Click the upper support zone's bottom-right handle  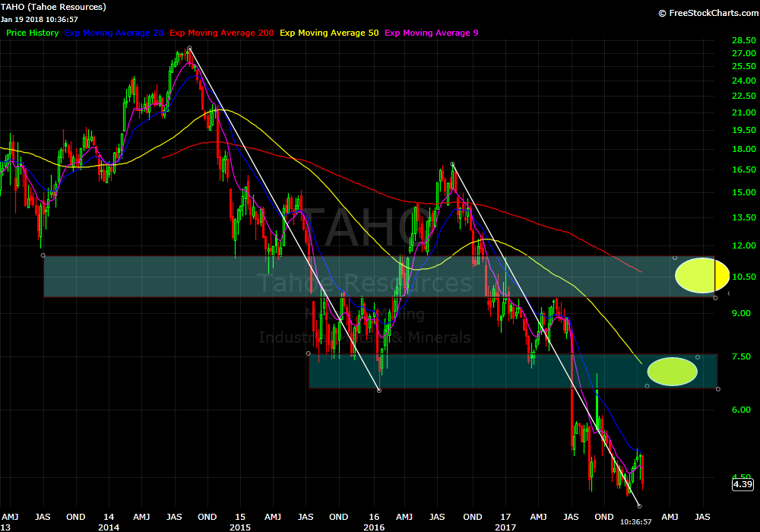click(715, 297)
